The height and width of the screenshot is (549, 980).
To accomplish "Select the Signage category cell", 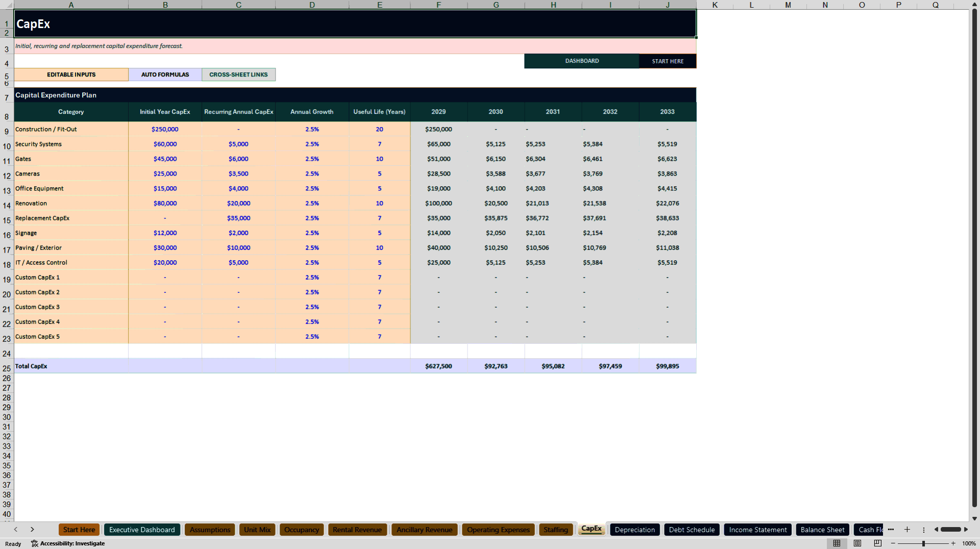I will pyautogui.click(x=71, y=233).
